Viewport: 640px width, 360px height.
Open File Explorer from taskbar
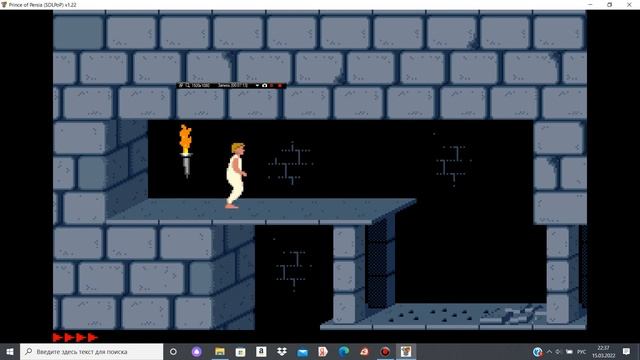[x=220, y=351]
